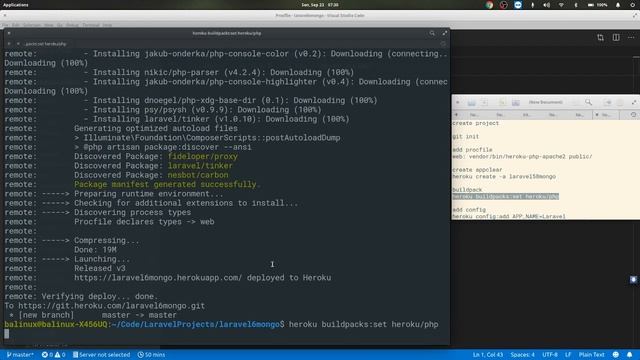Click the Chrome icon in system tray
Viewport: 640px width, 360px height.
click(489, 5)
